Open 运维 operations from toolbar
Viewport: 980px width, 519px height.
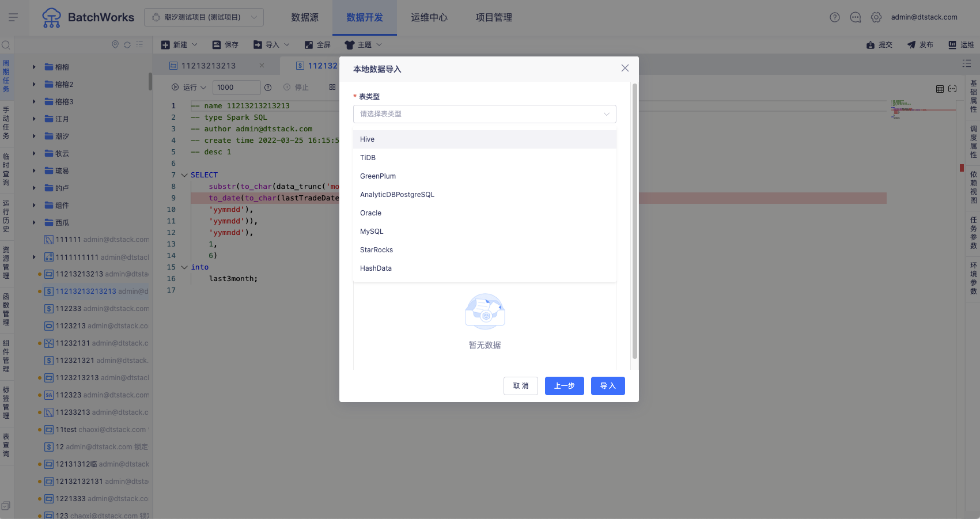click(961, 44)
